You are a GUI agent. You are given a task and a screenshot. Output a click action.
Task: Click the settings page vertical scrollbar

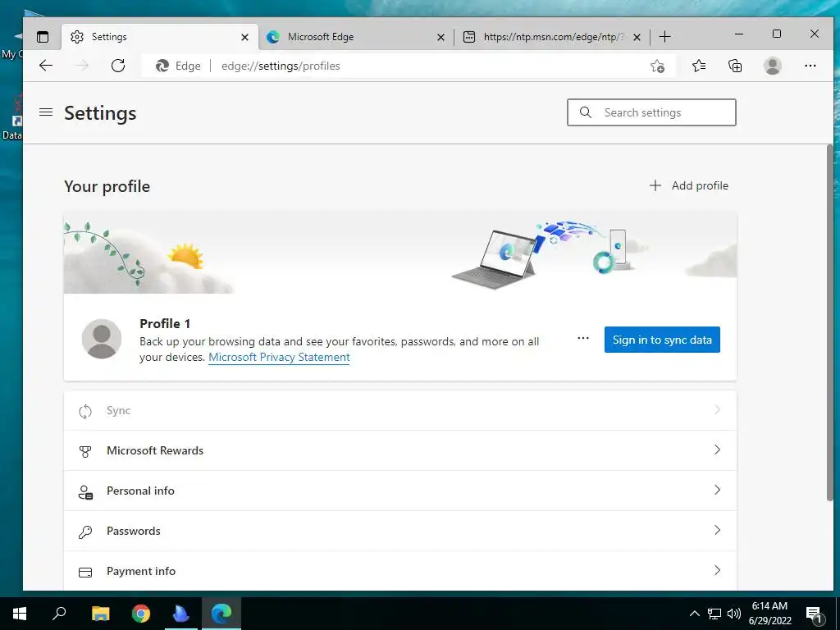pos(830,323)
